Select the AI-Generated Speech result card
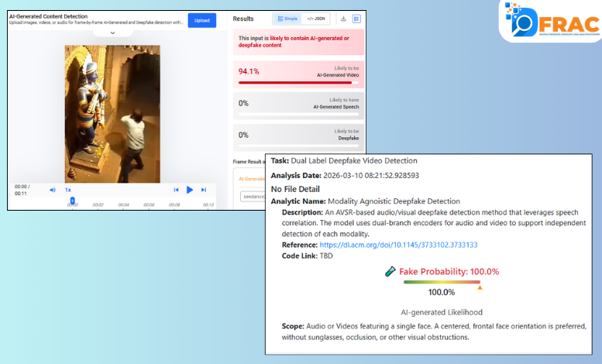The image size is (602, 364). tap(298, 104)
